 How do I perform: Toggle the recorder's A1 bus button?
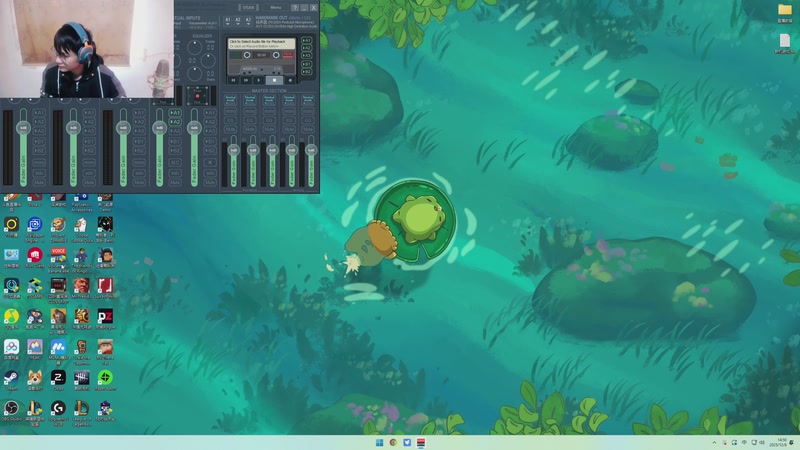click(x=306, y=40)
